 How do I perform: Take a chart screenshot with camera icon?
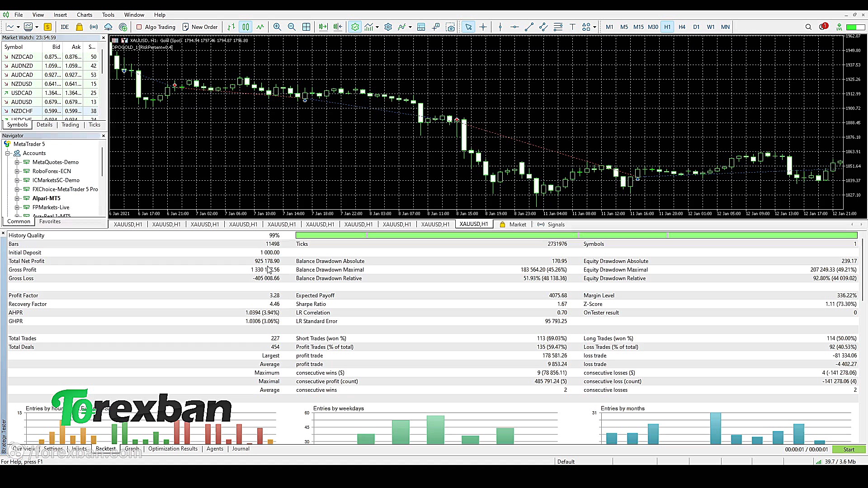click(450, 27)
